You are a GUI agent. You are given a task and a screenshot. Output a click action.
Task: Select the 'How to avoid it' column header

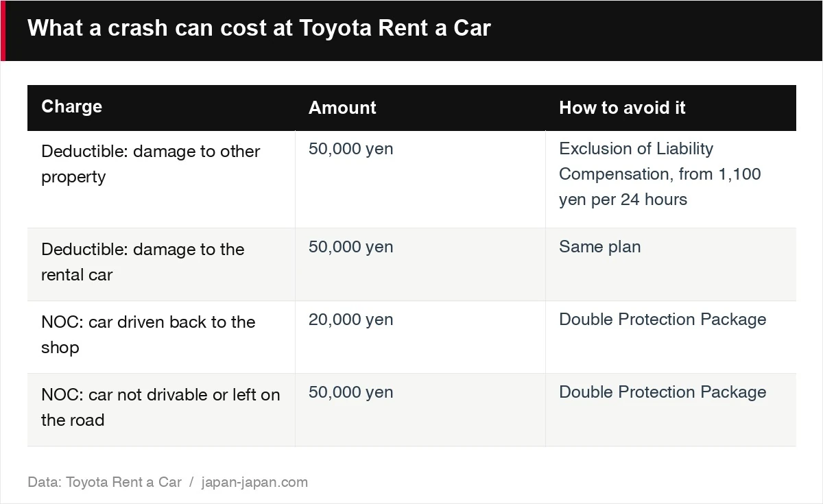point(671,107)
